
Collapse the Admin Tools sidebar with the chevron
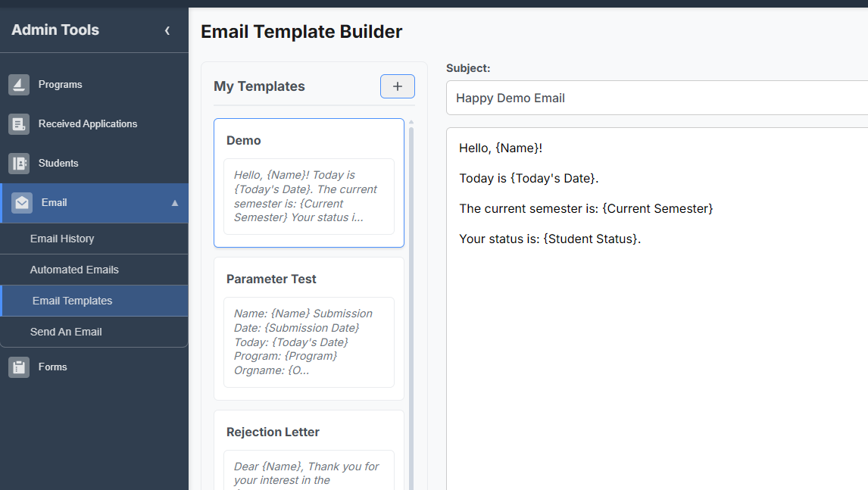(167, 31)
